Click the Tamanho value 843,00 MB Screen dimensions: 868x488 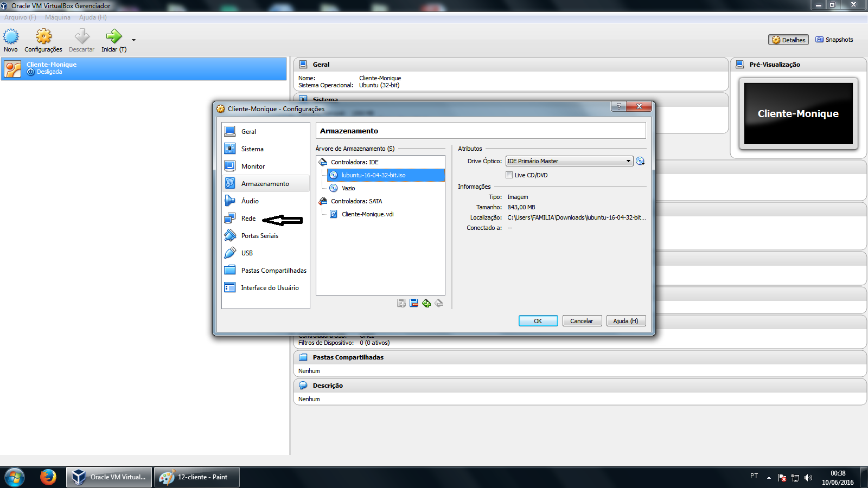point(521,207)
